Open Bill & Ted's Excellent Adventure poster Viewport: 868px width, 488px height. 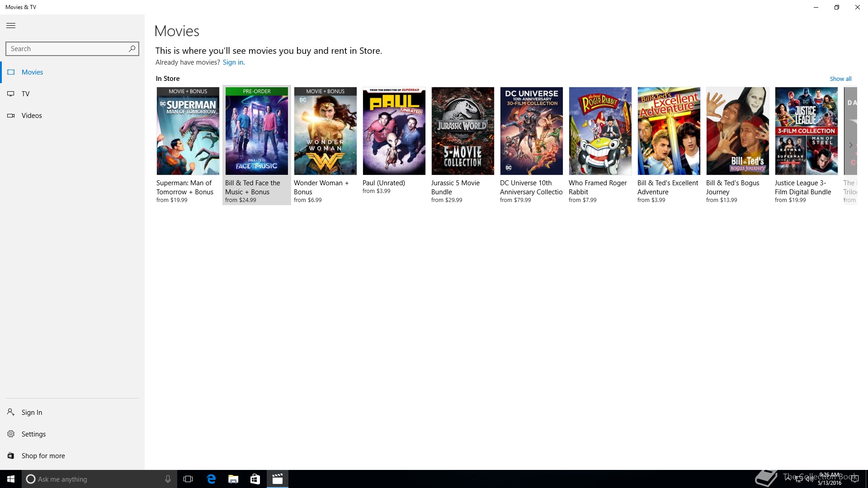click(x=669, y=131)
